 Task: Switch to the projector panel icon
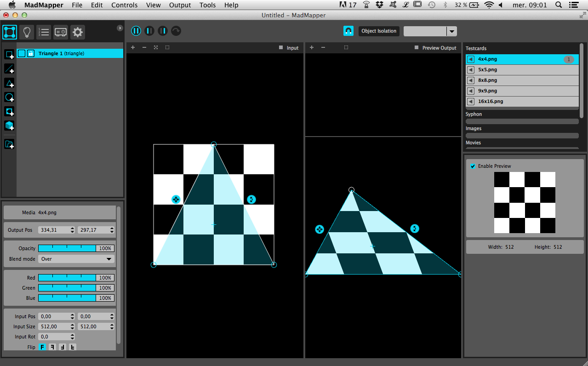(x=61, y=32)
